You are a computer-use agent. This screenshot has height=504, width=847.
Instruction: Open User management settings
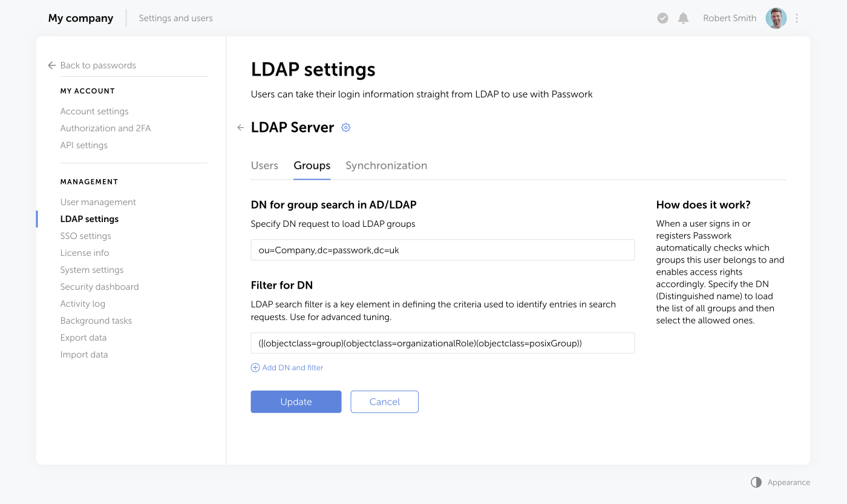(97, 201)
